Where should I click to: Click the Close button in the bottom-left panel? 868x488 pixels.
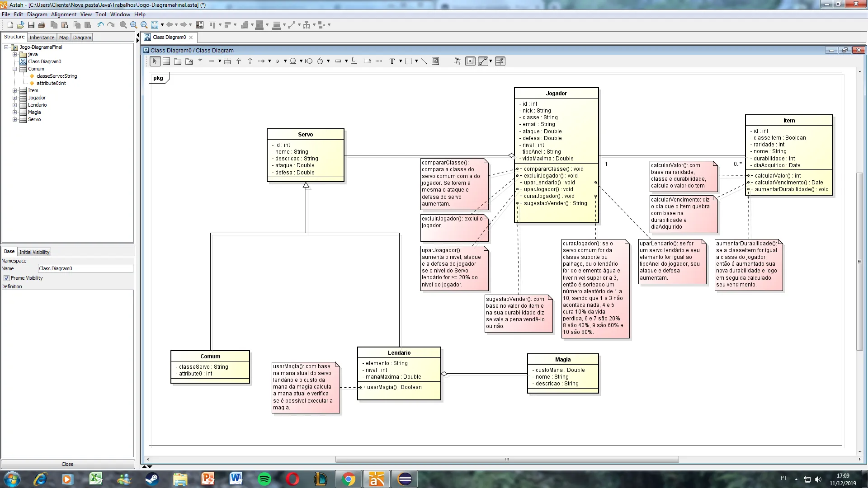(x=68, y=464)
